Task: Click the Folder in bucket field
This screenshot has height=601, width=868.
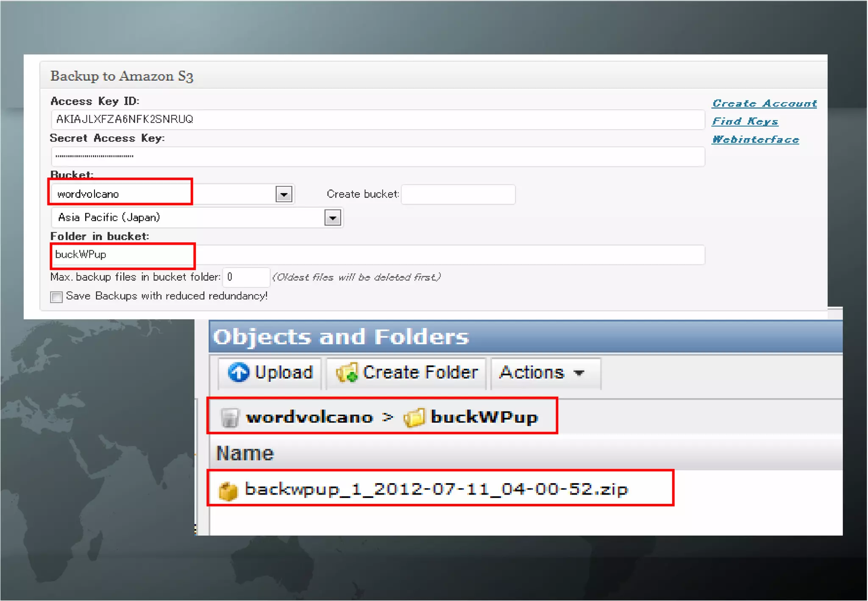Action: 377,255
